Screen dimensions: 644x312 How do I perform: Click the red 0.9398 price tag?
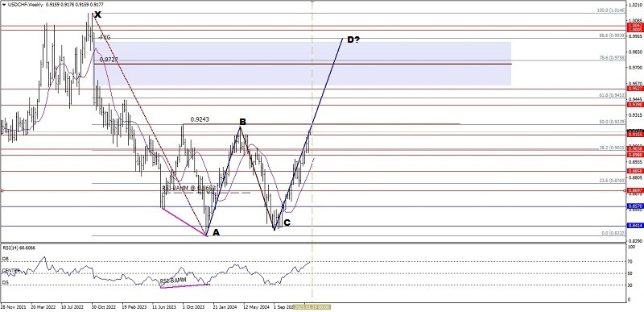[635, 105]
